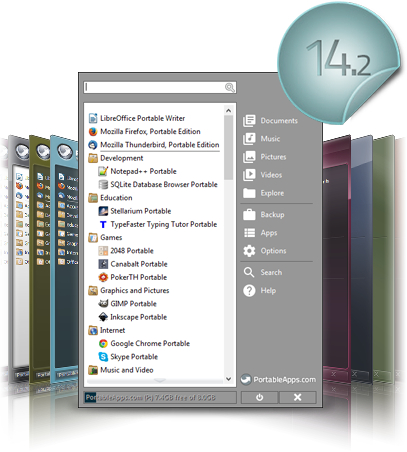Click the app list scrollbar down arrow

pos(228,379)
